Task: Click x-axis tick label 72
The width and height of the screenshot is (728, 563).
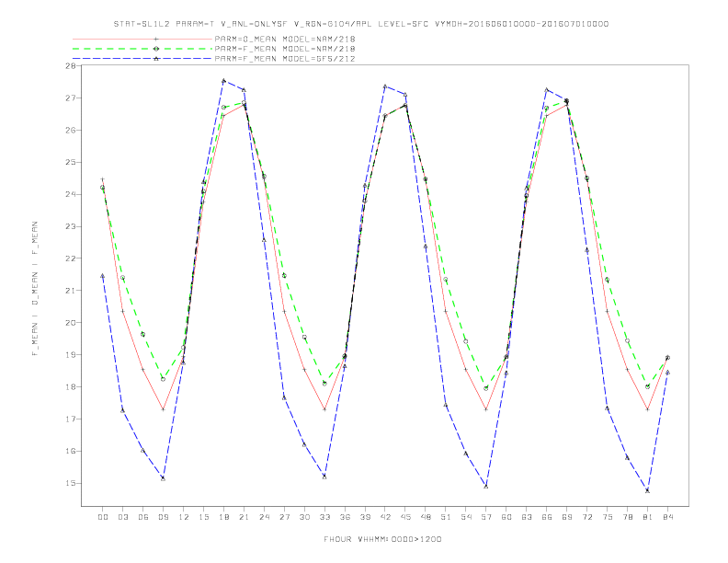Action: click(586, 517)
